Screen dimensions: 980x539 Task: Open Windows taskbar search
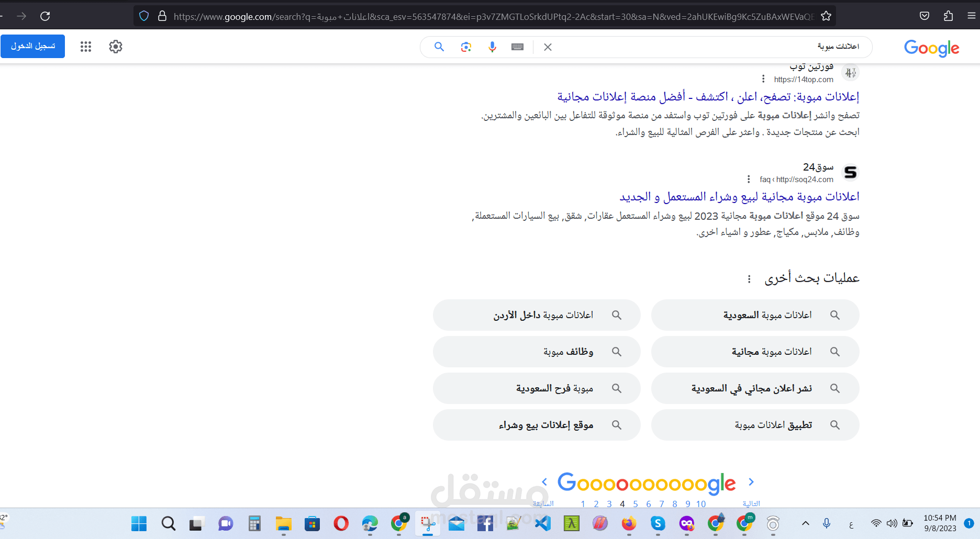[x=168, y=523]
